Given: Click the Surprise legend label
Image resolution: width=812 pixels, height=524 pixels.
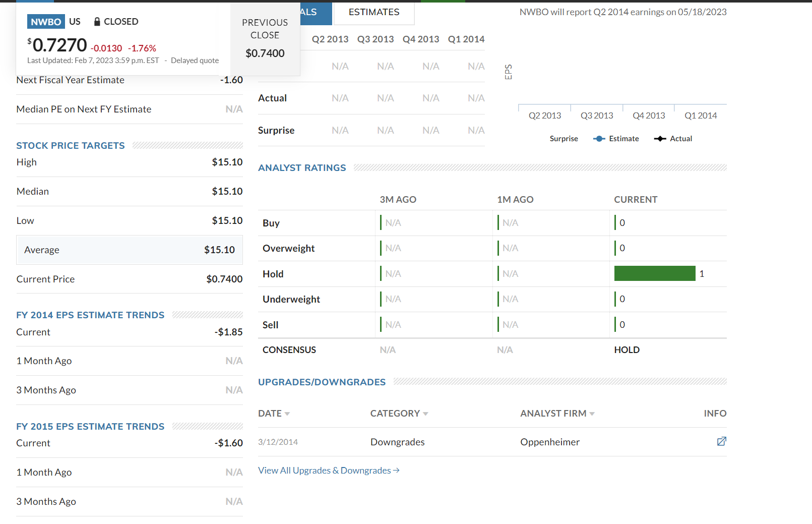Looking at the screenshot, I should (x=564, y=139).
